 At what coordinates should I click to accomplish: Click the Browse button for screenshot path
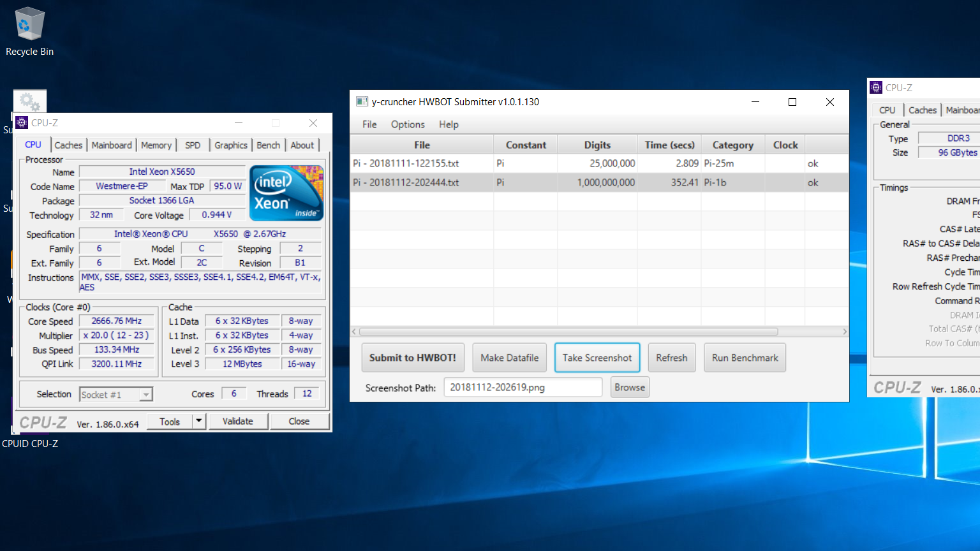coord(630,387)
